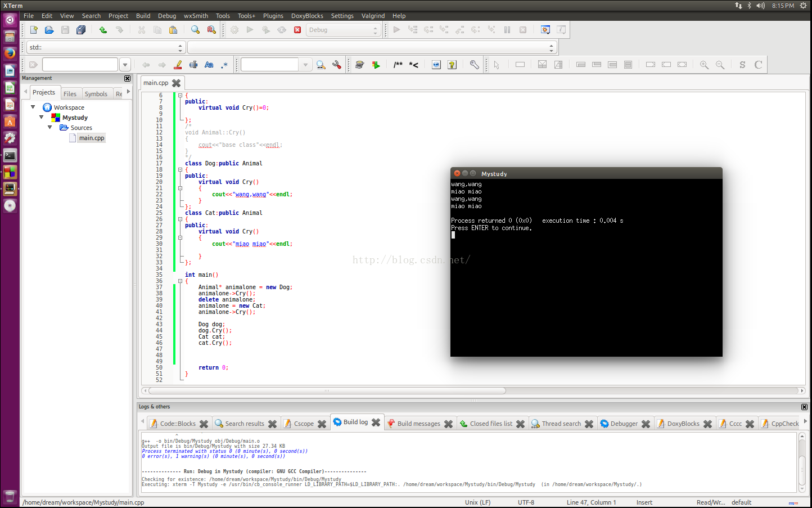
Task: Click the Trash icon in the dock
Action: [x=10, y=497]
